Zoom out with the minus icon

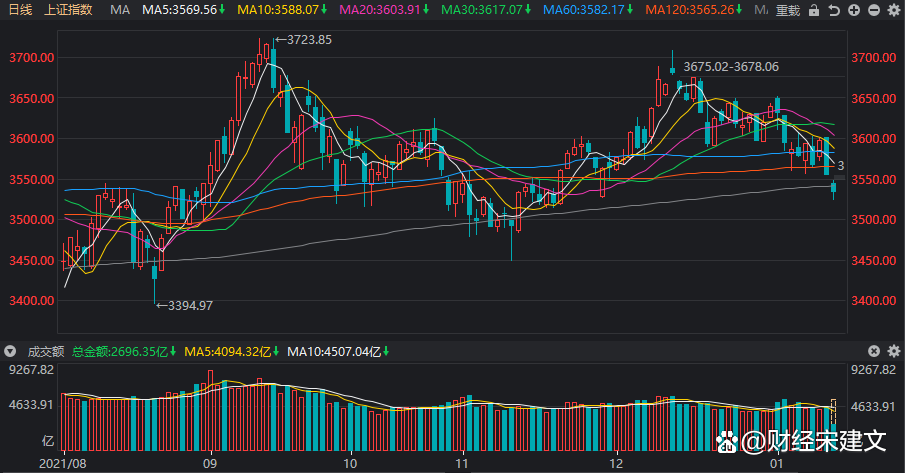click(x=874, y=10)
